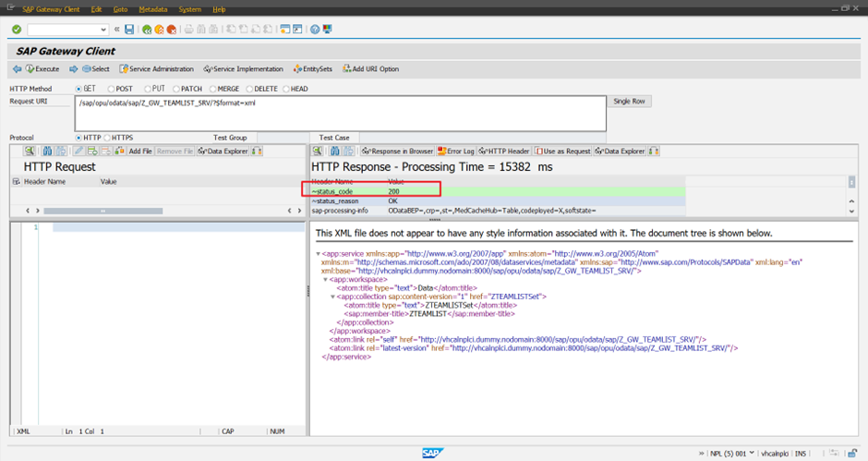The image size is (868, 461).
Task: Choose the HTTP protocol option
Action: (78, 138)
